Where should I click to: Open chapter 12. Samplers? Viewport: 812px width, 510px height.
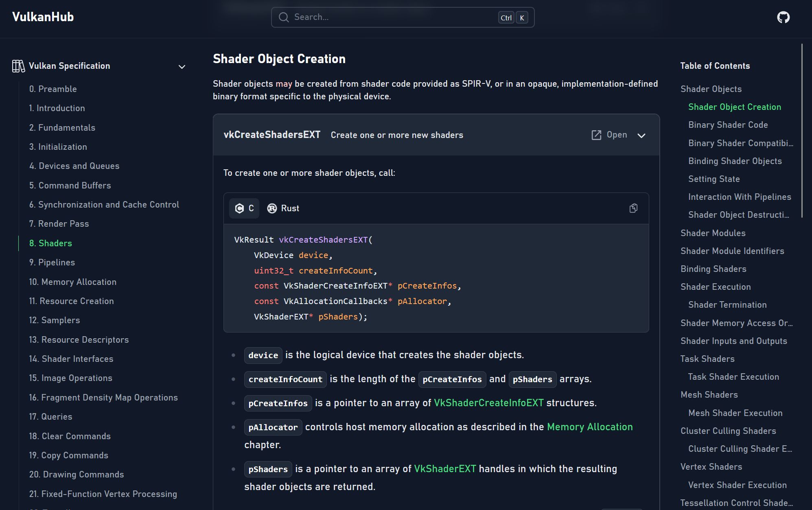click(55, 320)
